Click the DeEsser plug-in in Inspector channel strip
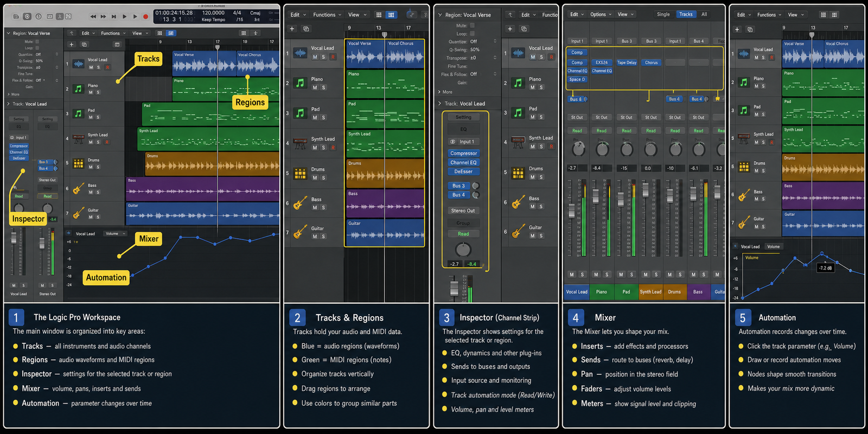The width and height of the screenshot is (868, 434). pos(463,171)
